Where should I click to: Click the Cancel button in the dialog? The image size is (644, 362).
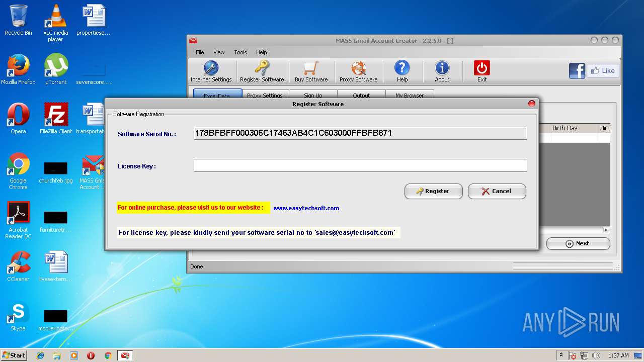[x=497, y=191]
